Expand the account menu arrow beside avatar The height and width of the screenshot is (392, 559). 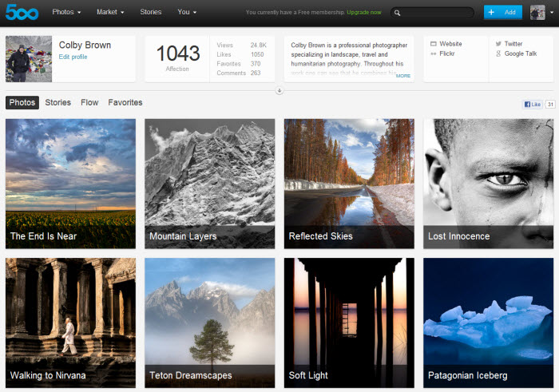tap(552, 13)
